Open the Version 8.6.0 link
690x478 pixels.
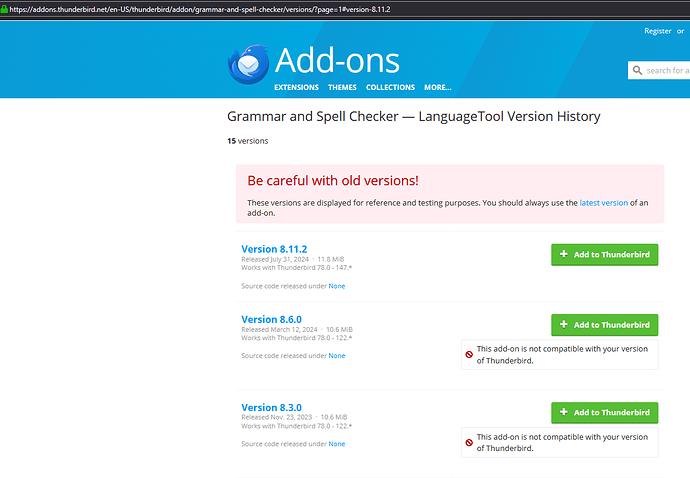point(271,319)
